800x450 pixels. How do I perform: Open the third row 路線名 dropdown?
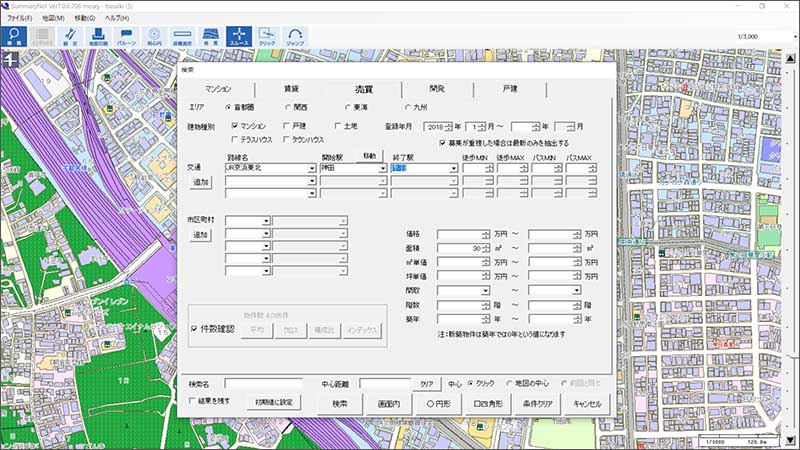point(312,193)
